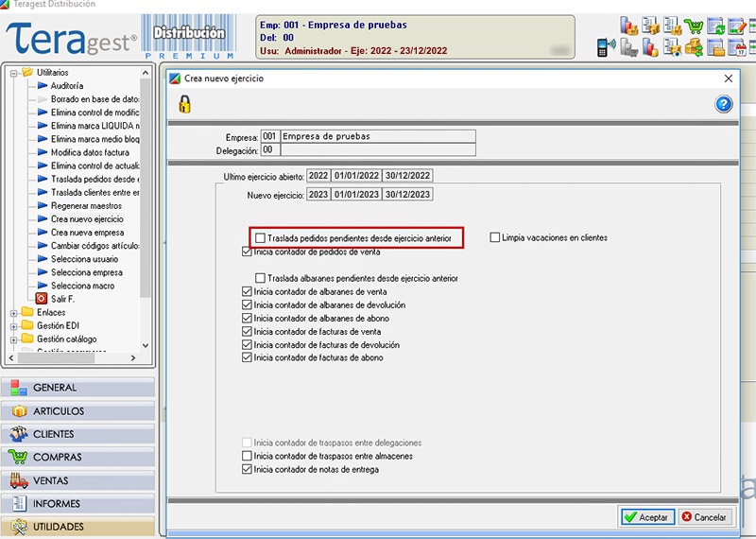Click the tree vertical scrollbar thumb
756x539 pixels.
(146, 188)
